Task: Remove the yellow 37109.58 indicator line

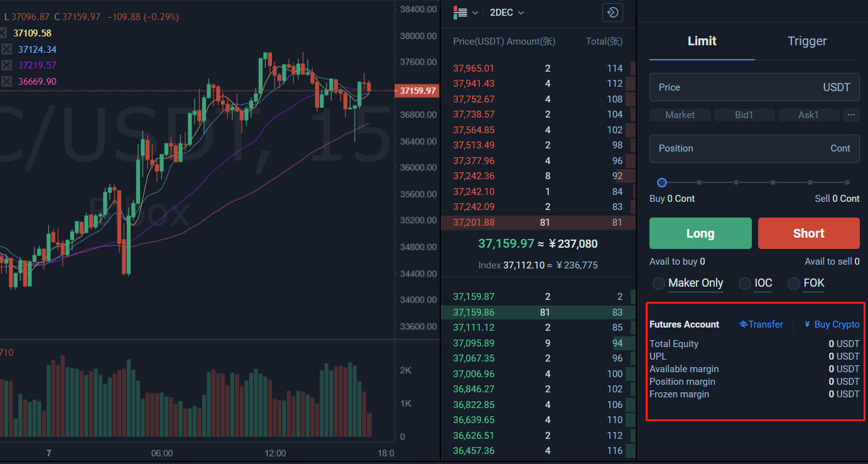Action: pos(6,33)
